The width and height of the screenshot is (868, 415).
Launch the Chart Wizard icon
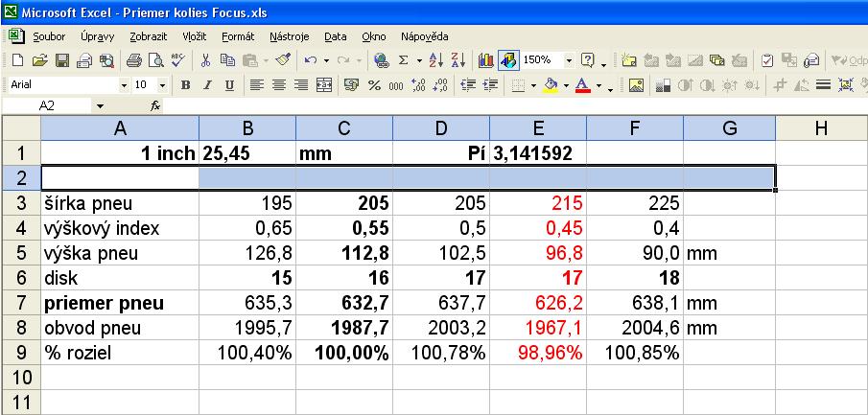coord(485,60)
